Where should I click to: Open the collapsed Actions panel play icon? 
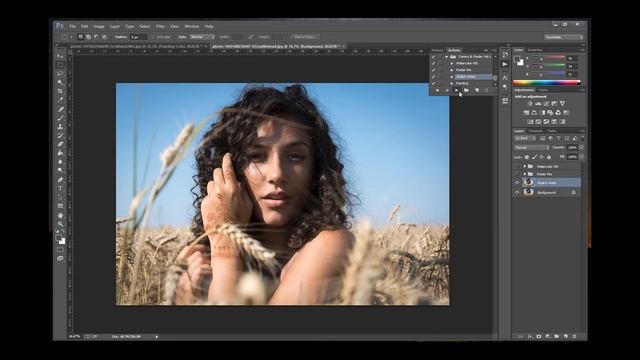505,64
